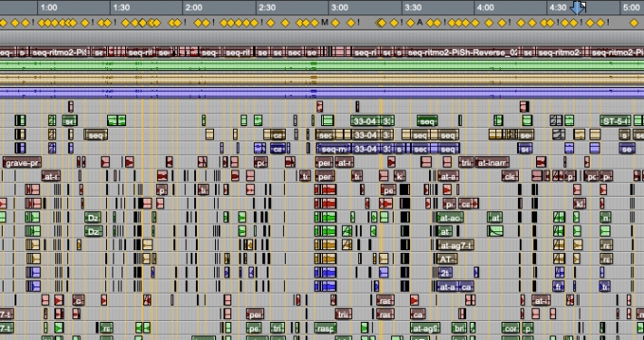Select the cls clip on the red track
Image resolution: width=644 pixels, height=340 pixels.
510,176
